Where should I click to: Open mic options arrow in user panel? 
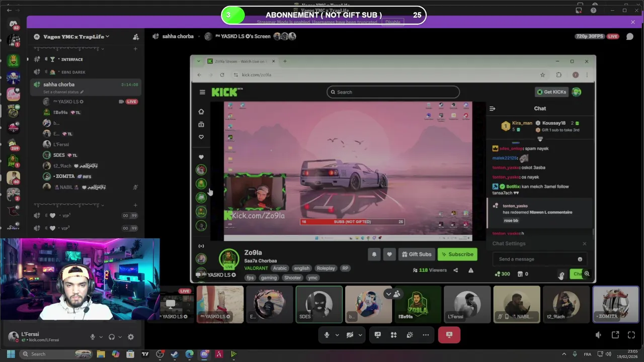click(x=101, y=337)
